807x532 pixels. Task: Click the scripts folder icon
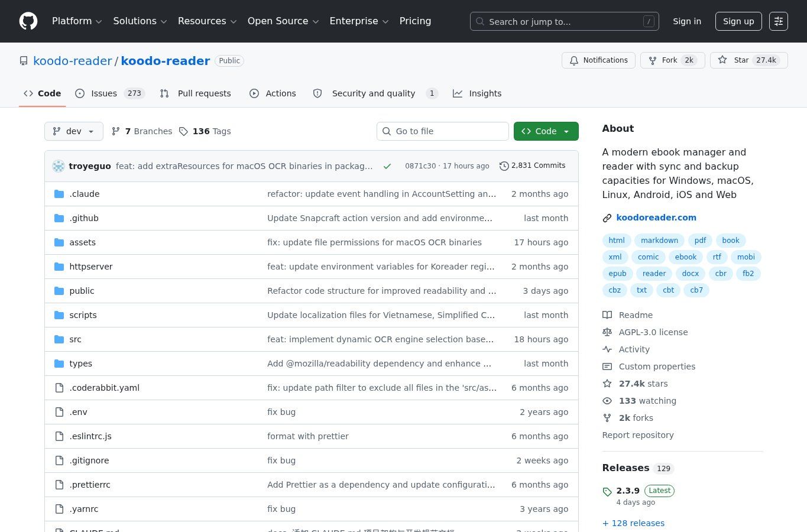59,315
